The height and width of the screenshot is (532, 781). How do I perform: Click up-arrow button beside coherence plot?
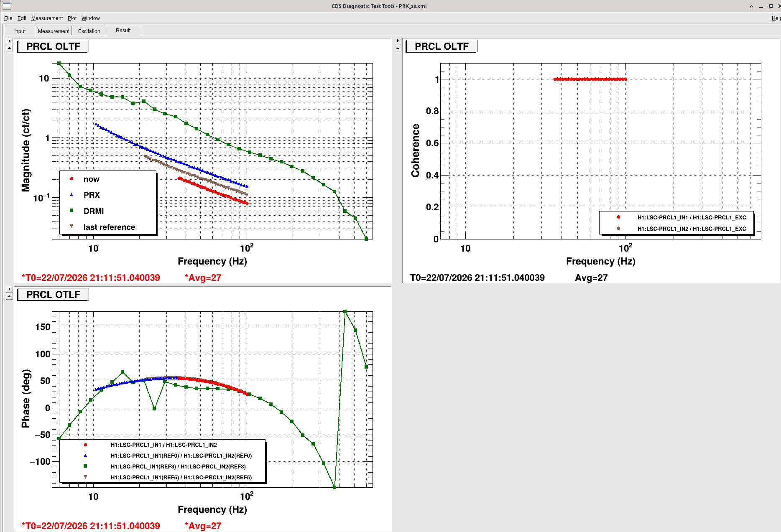coord(398,48)
